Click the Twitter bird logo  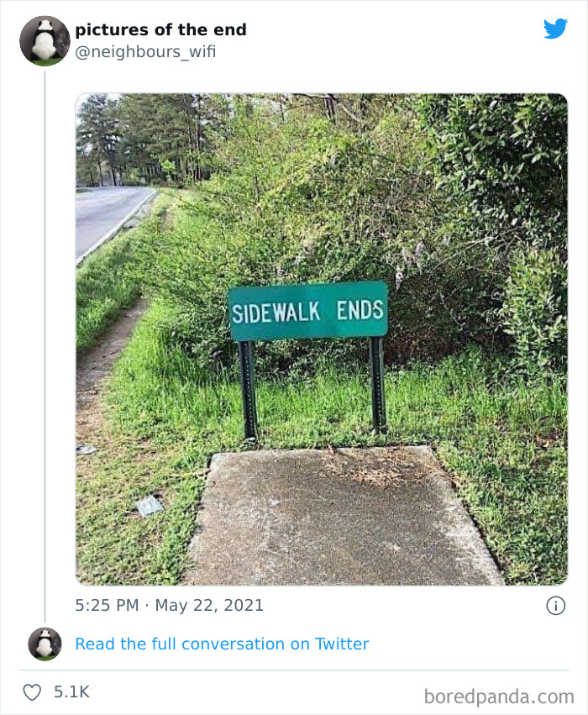tap(555, 29)
